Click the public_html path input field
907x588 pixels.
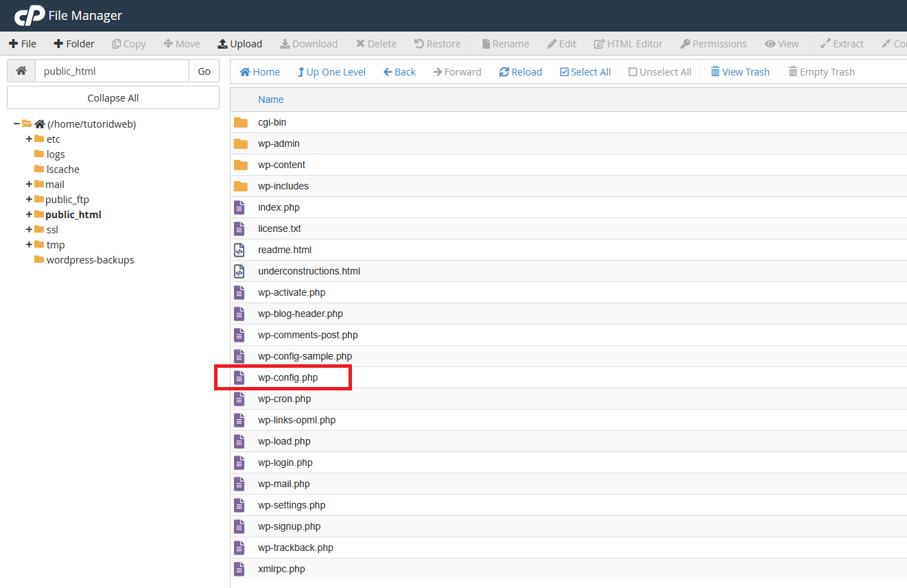(112, 70)
